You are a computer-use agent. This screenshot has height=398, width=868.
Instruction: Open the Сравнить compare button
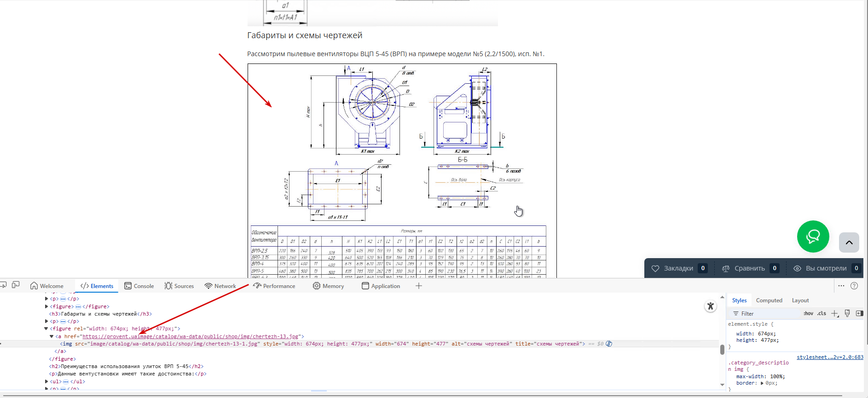tap(750, 268)
